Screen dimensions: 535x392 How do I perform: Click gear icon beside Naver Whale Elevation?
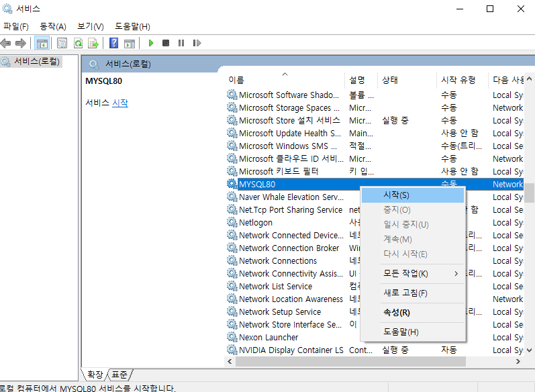(x=232, y=197)
